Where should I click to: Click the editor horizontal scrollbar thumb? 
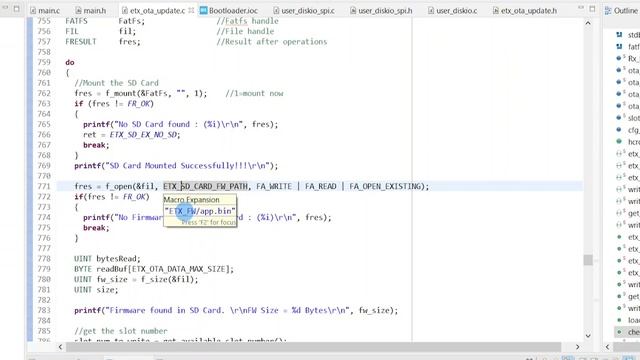click(x=313, y=347)
